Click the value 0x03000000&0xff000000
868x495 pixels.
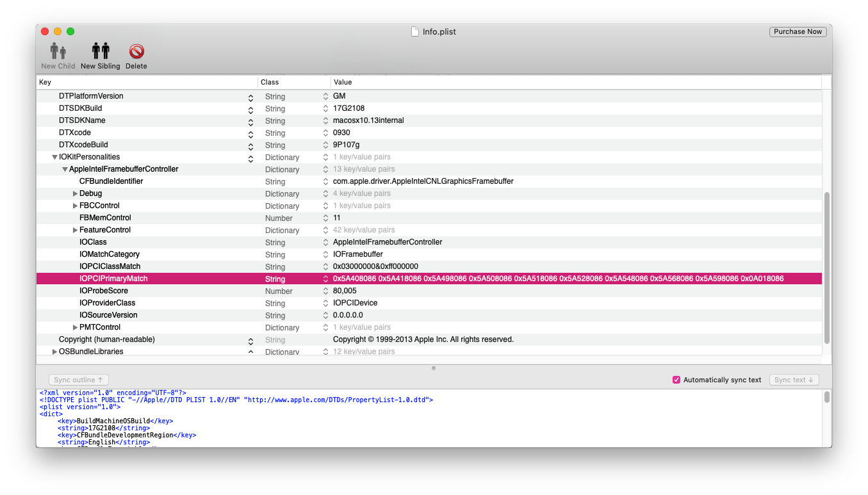click(375, 266)
